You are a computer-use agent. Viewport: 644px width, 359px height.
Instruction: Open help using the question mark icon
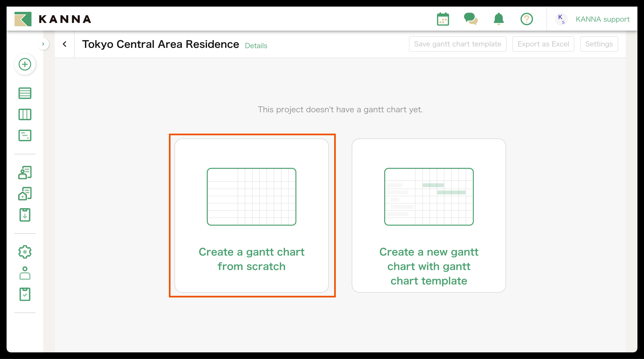pyautogui.click(x=527, y=19)
